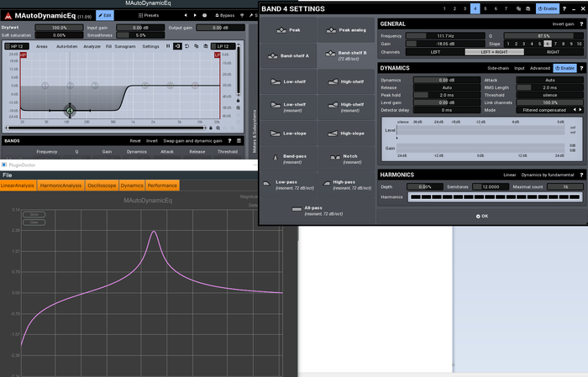This screenshot has width=588, height=377.
Task: Toggle Edit mode in MAutoDynamicEq
Action: click(105, 15)
